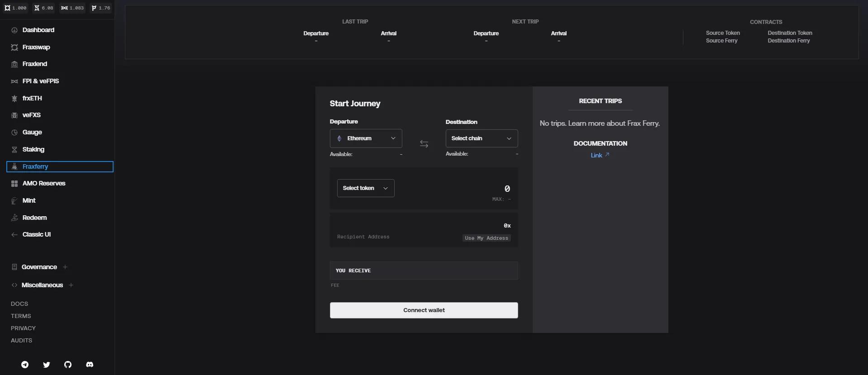Open the Twitter link icon
Screen dimensions: 868x375
coord(47,365)
